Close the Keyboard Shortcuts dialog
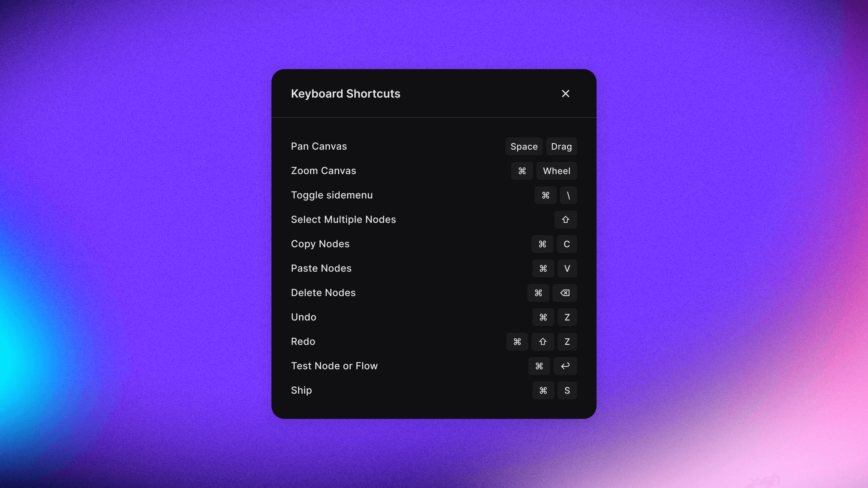Screen dimensions: 868x488 (x=565, y=94)
